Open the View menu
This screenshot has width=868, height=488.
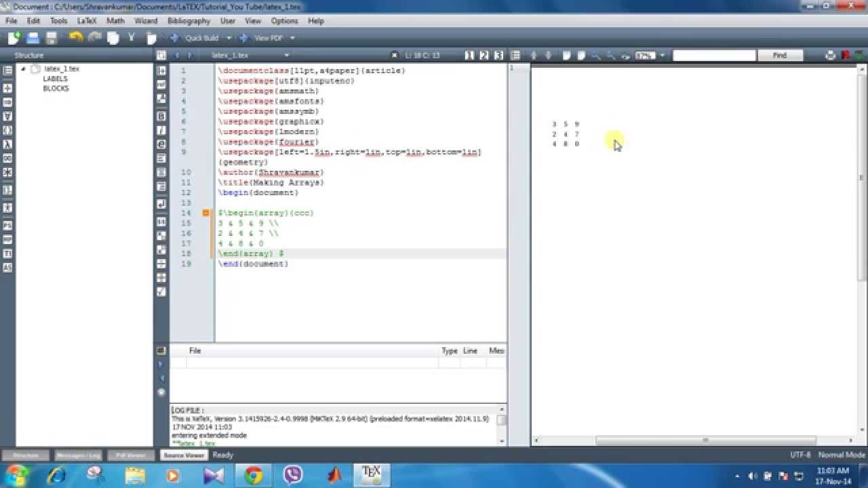[253, 21]
